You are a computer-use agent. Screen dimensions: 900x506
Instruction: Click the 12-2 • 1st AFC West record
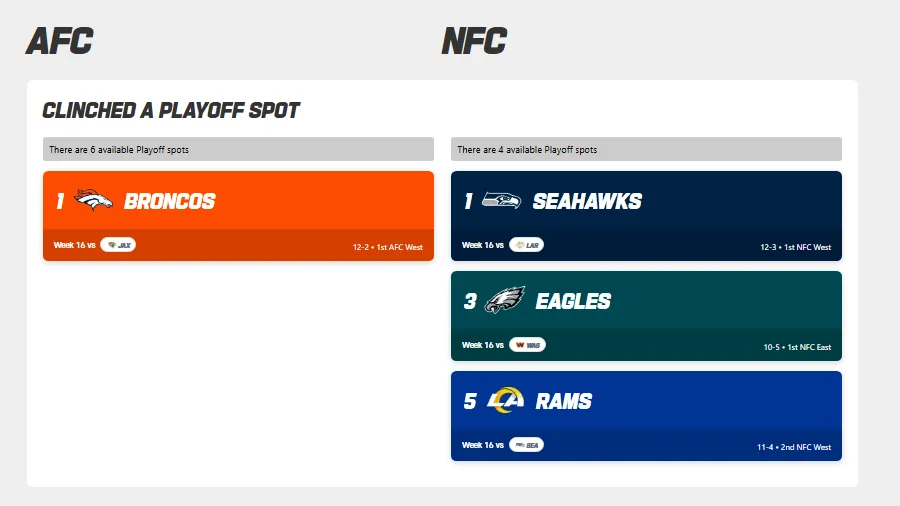(388, 247)
